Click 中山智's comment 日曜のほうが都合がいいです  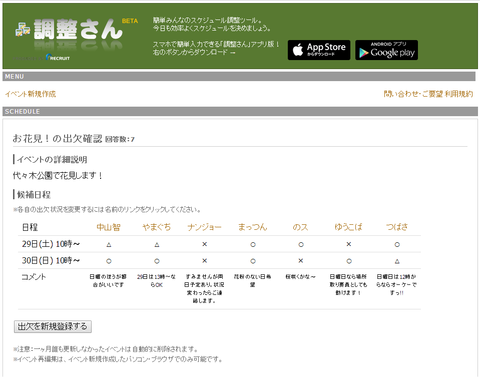click(x=108, y=281)
